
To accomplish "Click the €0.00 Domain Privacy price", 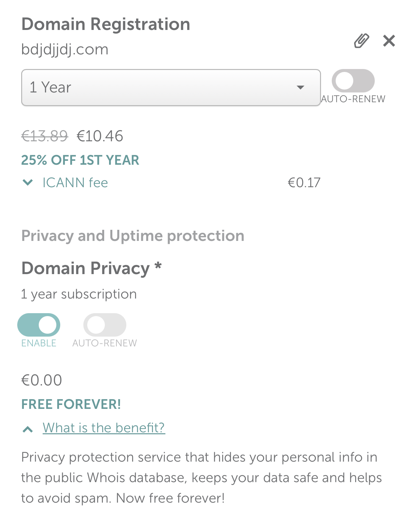I will click(42, 380).
